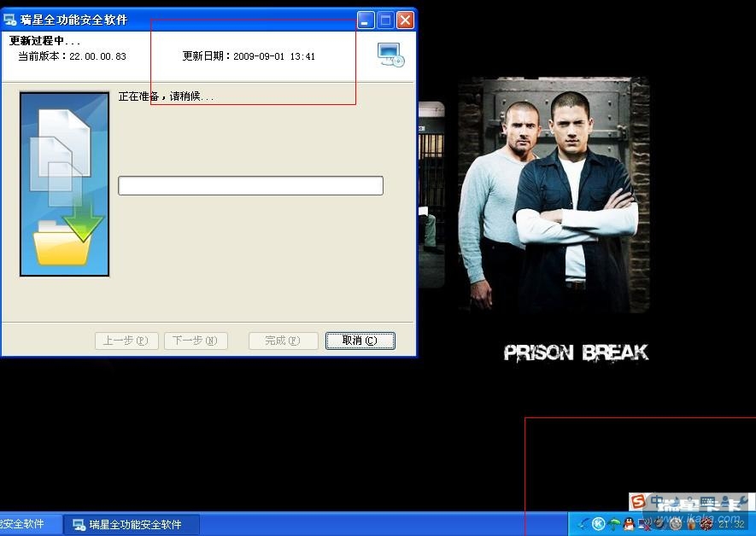Click the Sogou S input method icon
This screenshot has height=536, width=756.
coord(638,501)
